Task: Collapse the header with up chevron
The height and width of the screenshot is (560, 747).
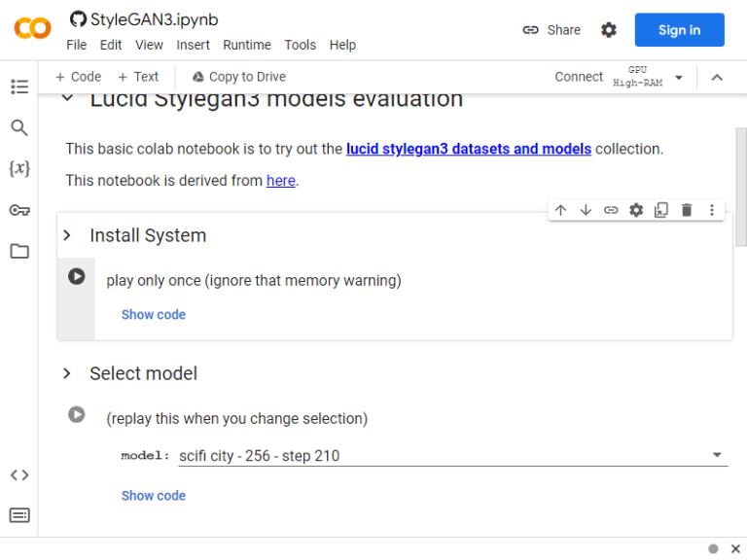Action: (x=717, y=77)
